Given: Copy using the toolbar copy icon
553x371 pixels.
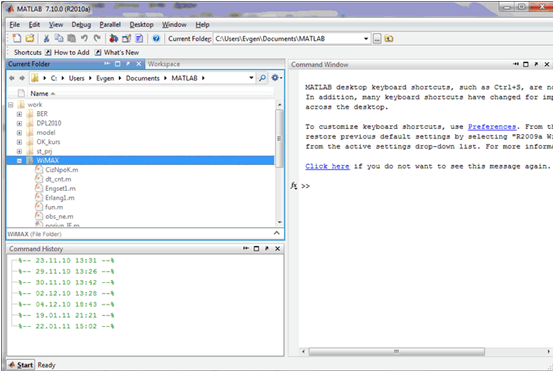Looking at the screenshot, I should 59,38.
